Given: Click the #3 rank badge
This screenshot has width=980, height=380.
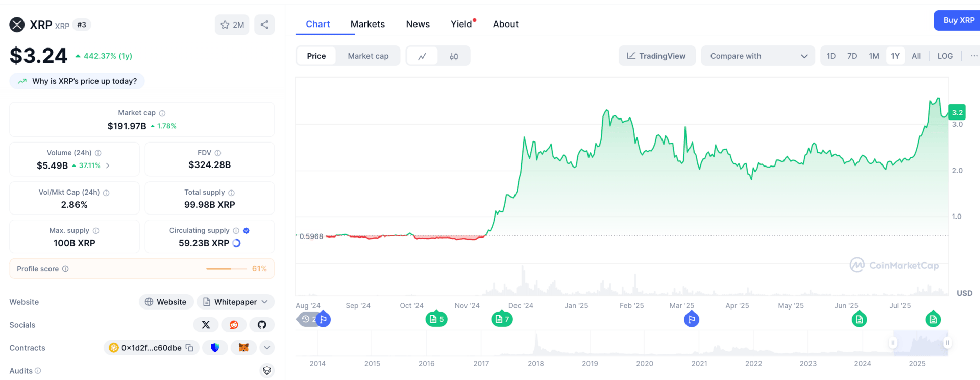Looking at the screenshot, I should tap(82, 25).
